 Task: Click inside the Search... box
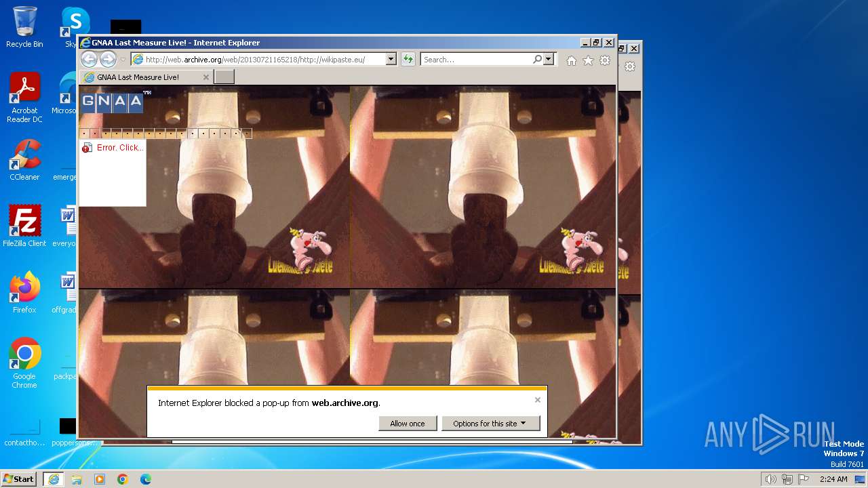click(475, 60)
